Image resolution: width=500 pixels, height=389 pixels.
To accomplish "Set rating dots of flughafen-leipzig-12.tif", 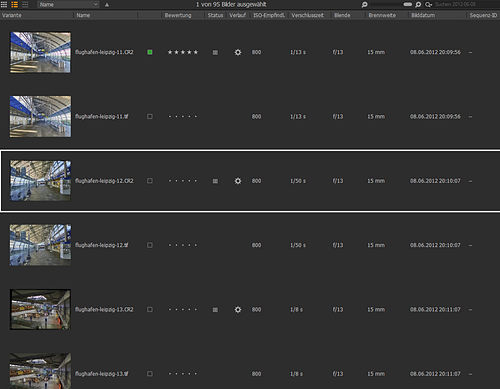I will (183, 245).
